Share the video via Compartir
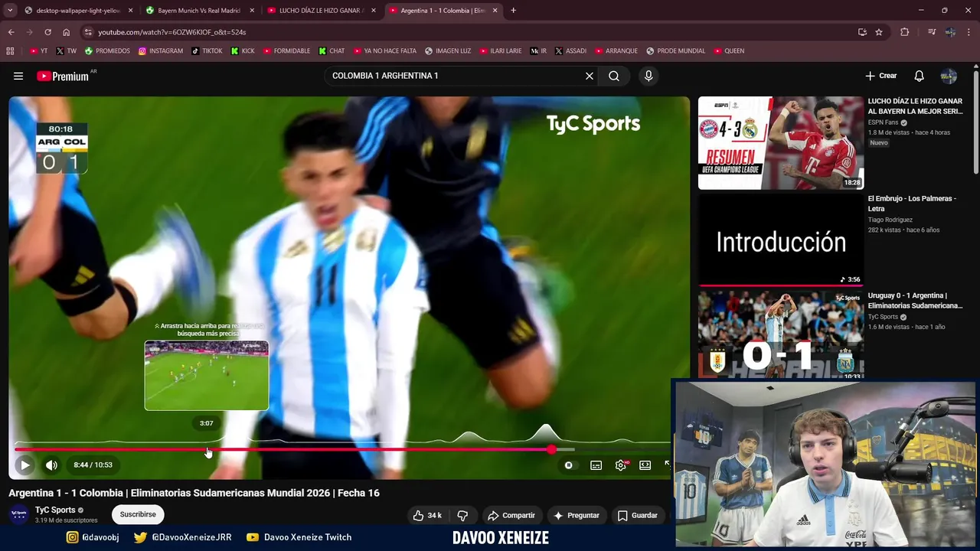This screenshot has height=551, width=980. pos(511,515)
